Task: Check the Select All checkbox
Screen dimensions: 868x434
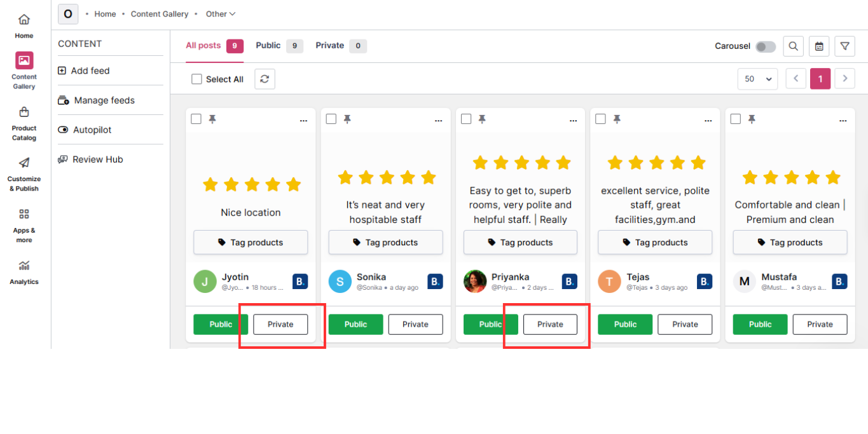Action: (x=196, y=79)
